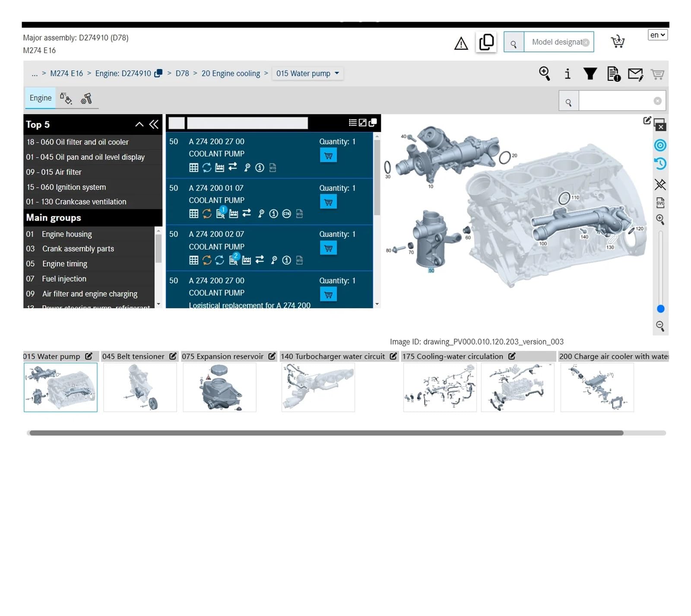Viewport: 691px width, 616px height.
Task: Zoom in on the drawing
Action: pyautogui.click(x=660, y=219)
